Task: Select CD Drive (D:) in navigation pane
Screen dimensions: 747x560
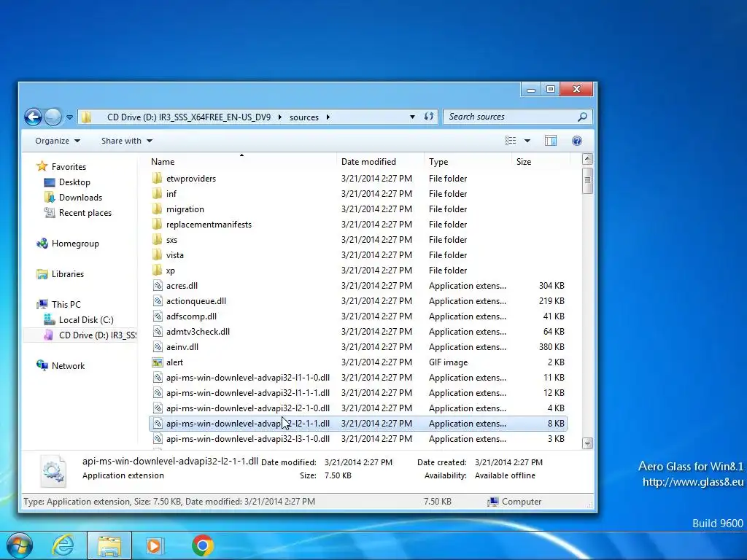Action: coord(80,335)
